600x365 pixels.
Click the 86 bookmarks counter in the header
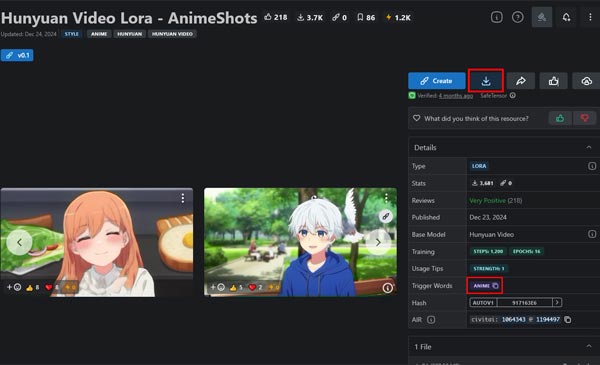pos(366,17)
